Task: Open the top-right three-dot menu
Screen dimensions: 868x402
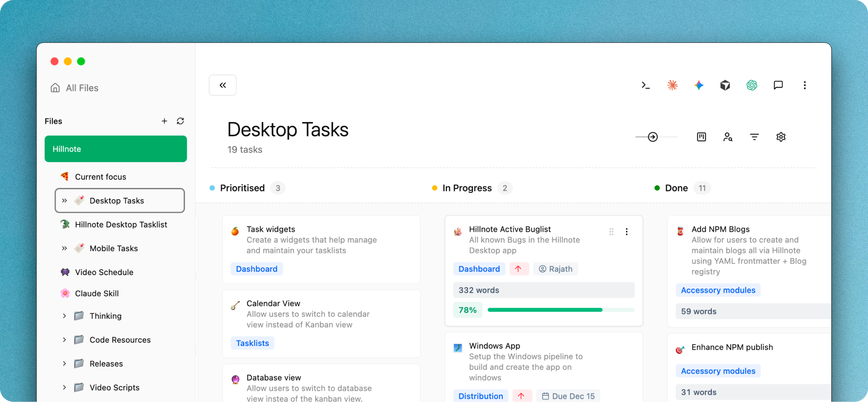Action: 804,85
